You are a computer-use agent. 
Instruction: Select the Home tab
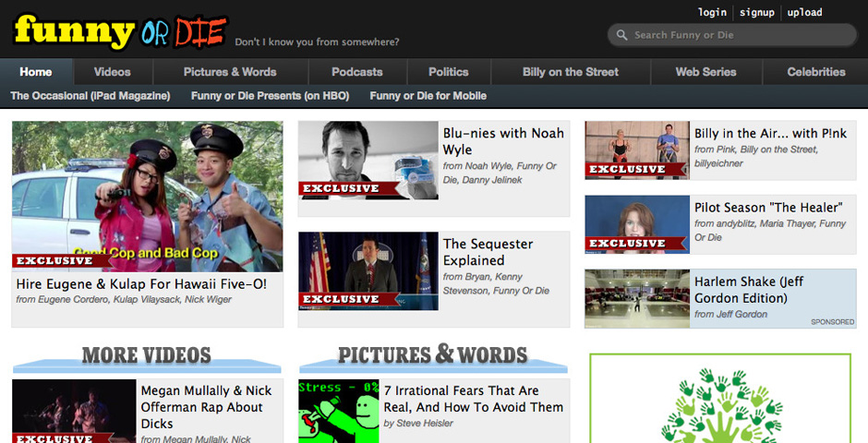pos(36,72)
